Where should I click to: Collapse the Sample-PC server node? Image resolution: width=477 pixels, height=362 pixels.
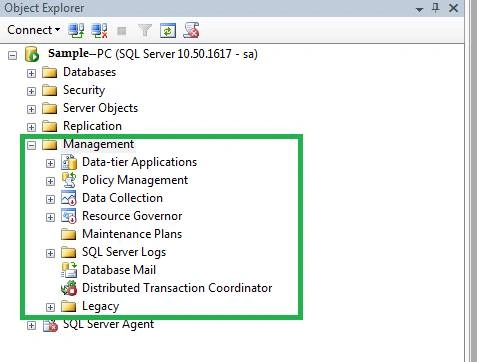click(x=12, y=55)
